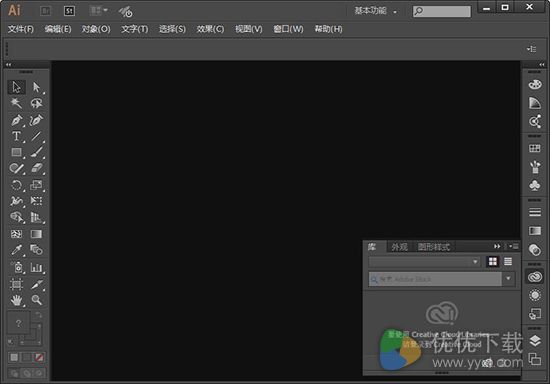
Task: Open the Layers panel icon
Action: [x=535, y=341]
